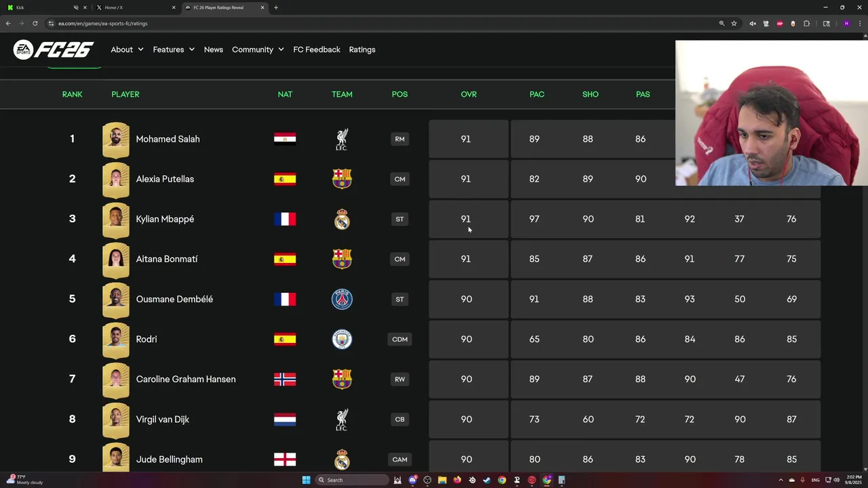868x488 pixels.
Task: Open the clock showing 2:02 PM
Action: pyautogui.click(x=854, y=480)
